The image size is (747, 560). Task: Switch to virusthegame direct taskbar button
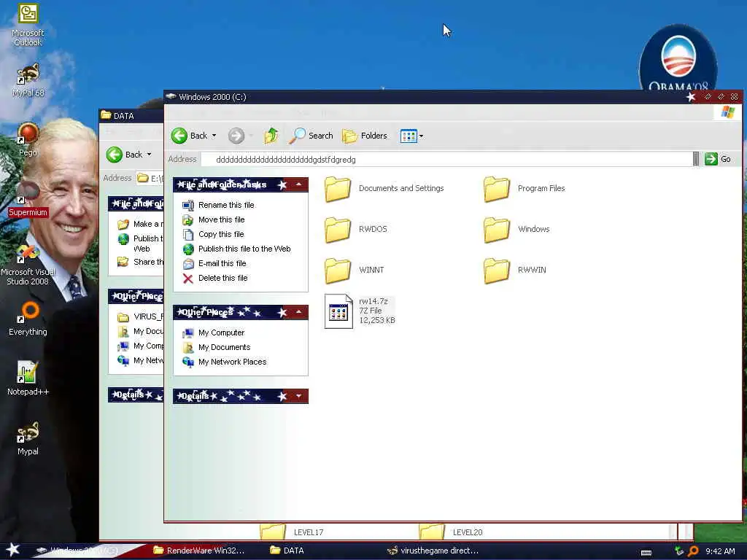[x=433, y=551]
